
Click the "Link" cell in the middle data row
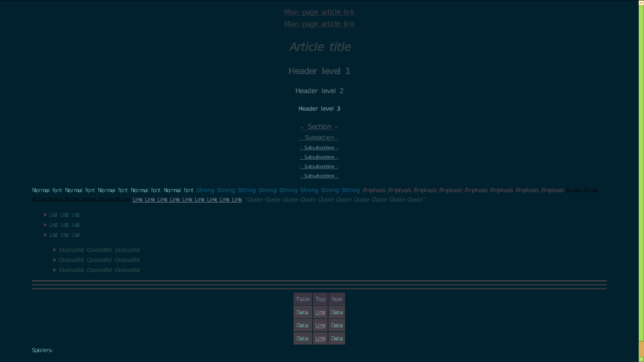click(320, 325)
